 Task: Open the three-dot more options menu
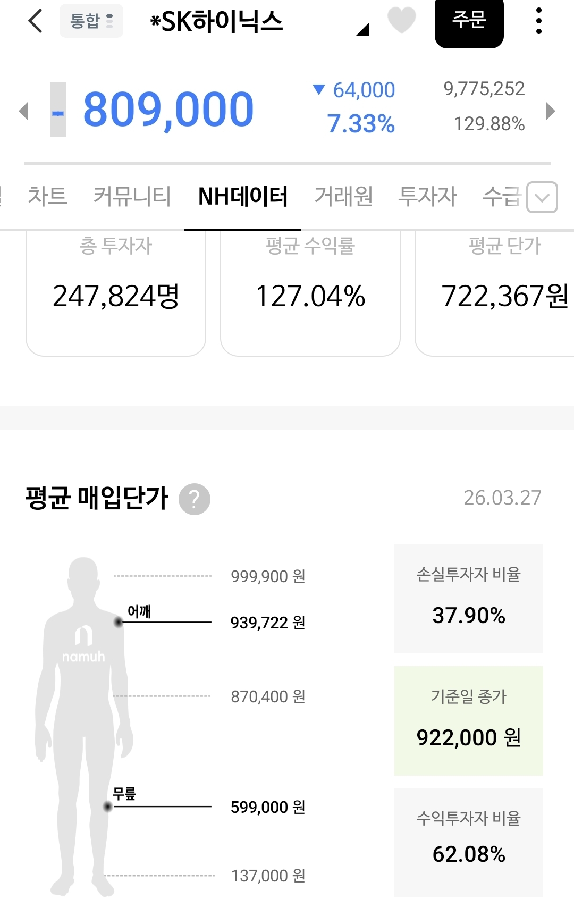[538, 21]
